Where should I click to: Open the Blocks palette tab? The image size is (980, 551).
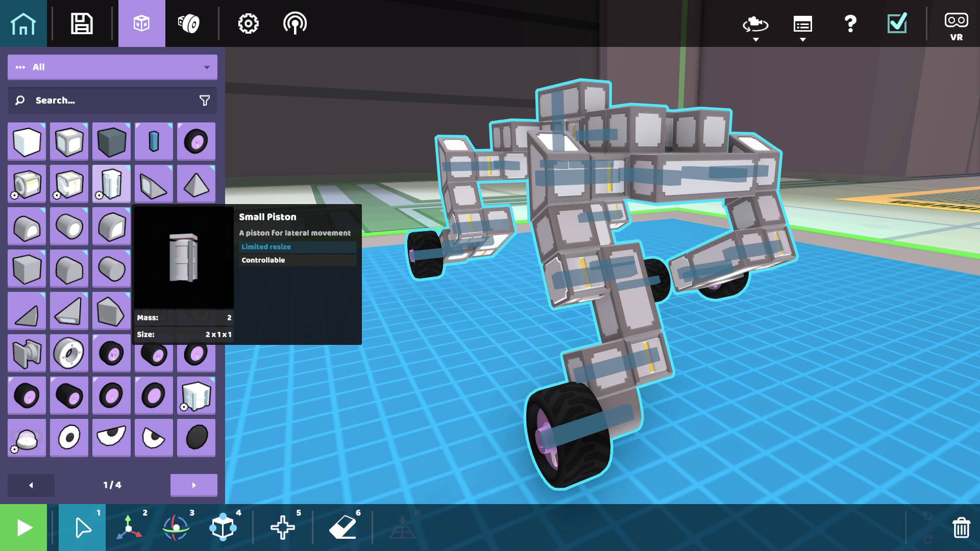141,23
